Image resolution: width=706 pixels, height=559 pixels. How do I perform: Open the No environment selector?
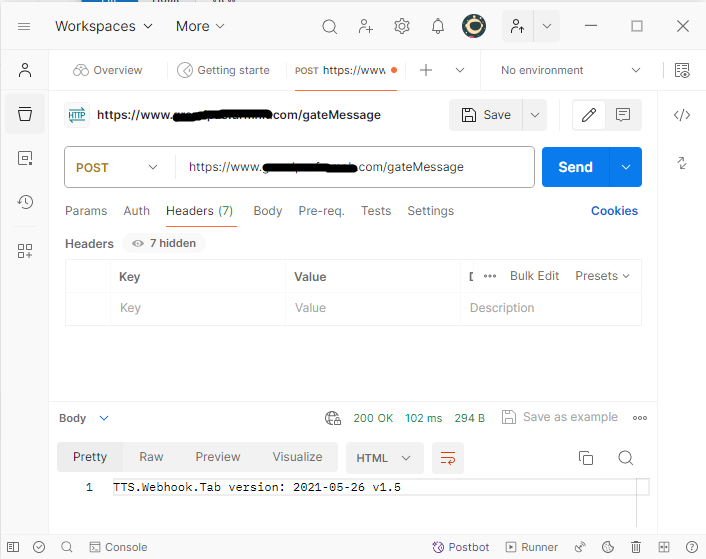tap(570, 70)
